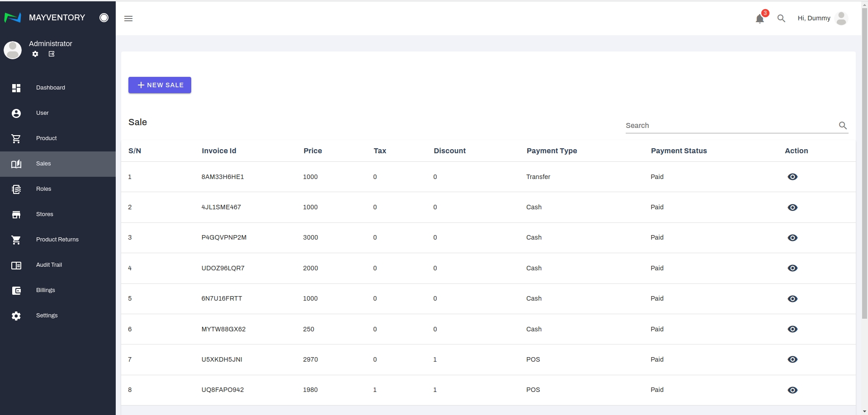Click the Administrator settings gear icon
Screen dimensions: 868x415
click(35, 54)
